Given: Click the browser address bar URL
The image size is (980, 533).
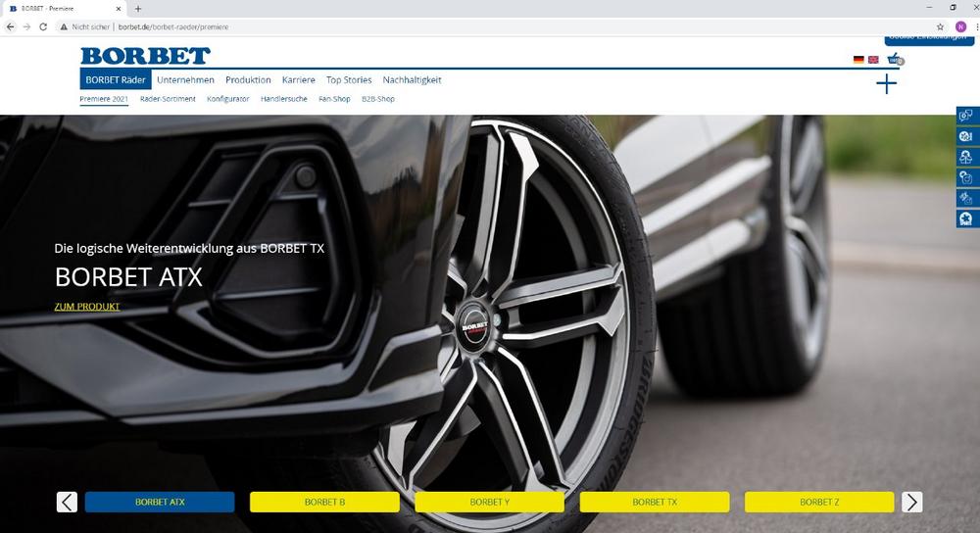Looking at the screenshot, I should coord(173,26).
